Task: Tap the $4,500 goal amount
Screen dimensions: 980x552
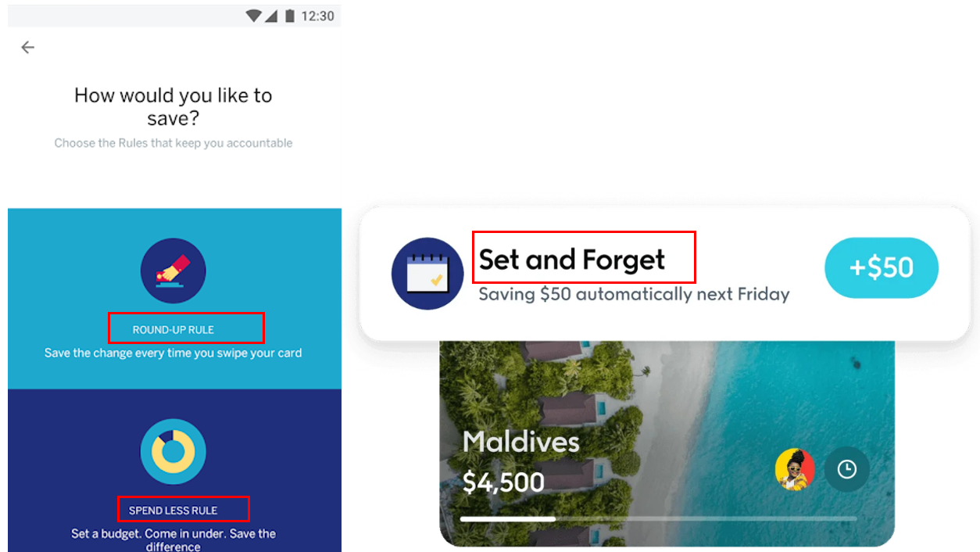Action: click(x=503, y=482)
